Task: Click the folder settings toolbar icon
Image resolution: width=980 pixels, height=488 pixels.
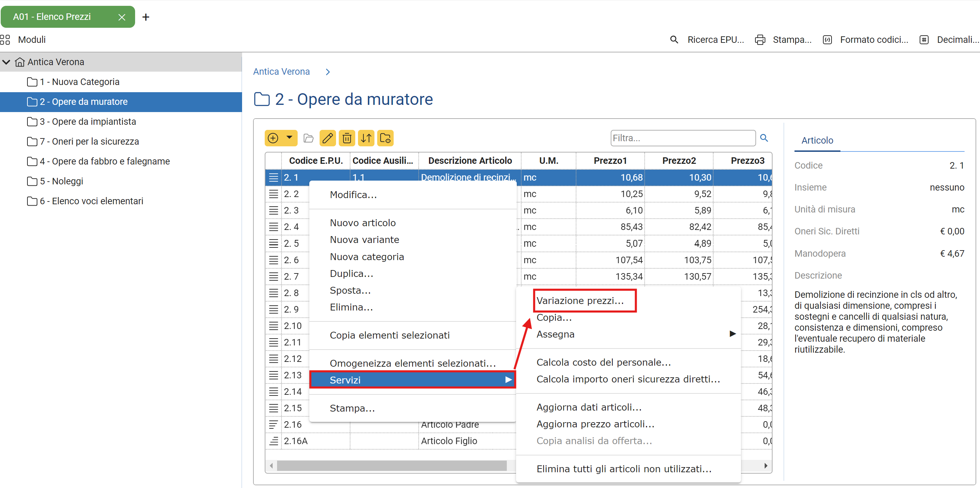Action: (x=385, y=138)
